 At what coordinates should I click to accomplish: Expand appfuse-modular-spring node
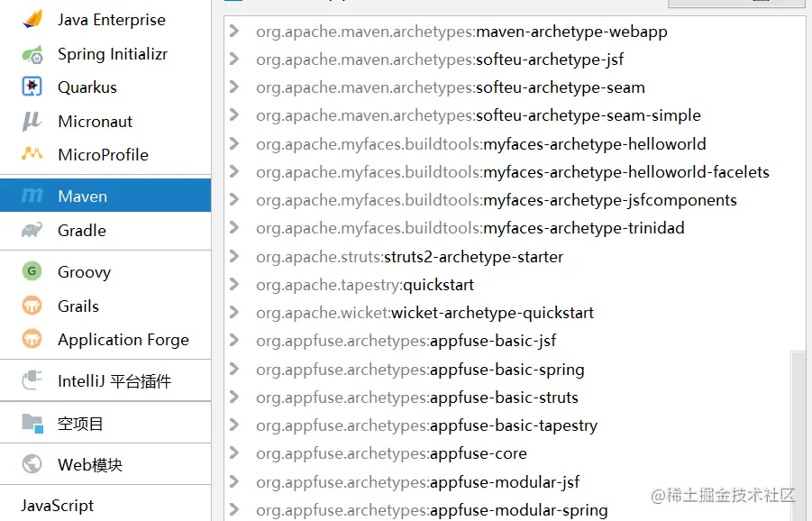[x=234, y=510]
